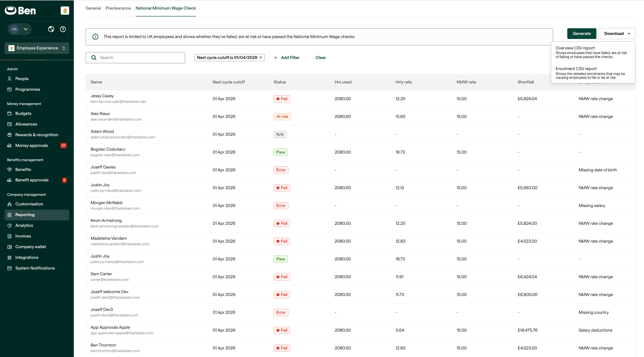
Task: Expand the PA account dropdown
Action: click(x=19, y=29)
